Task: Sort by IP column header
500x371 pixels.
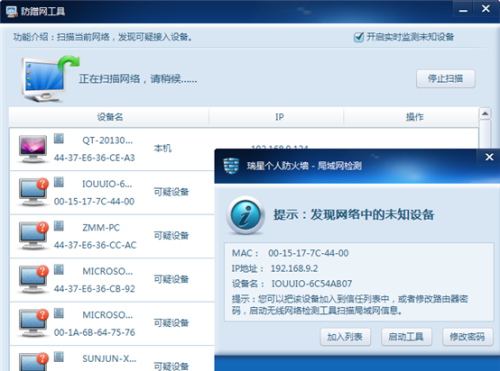Action: pyautogui.click(x=279, y=117)
